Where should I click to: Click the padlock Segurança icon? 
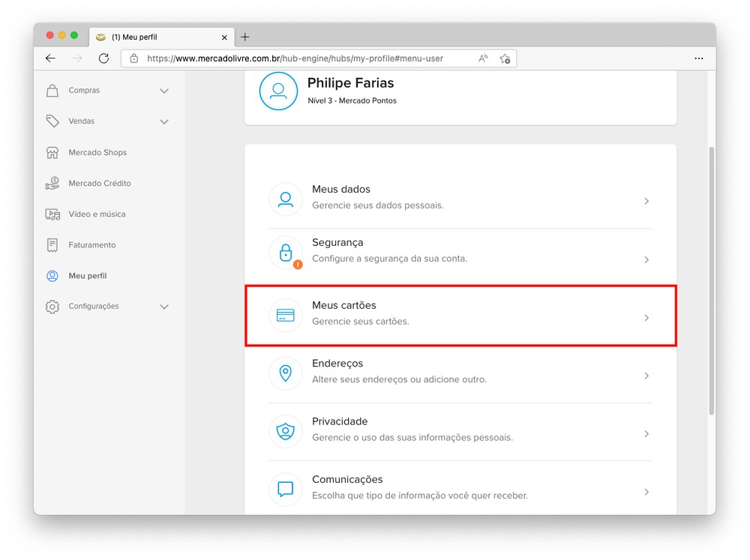coord(285,253)
